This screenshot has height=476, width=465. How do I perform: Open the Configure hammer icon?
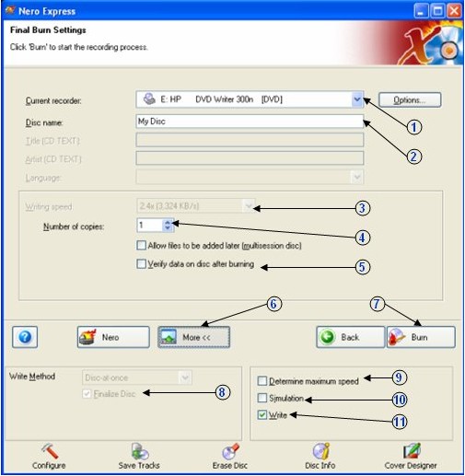click(49, 452)
